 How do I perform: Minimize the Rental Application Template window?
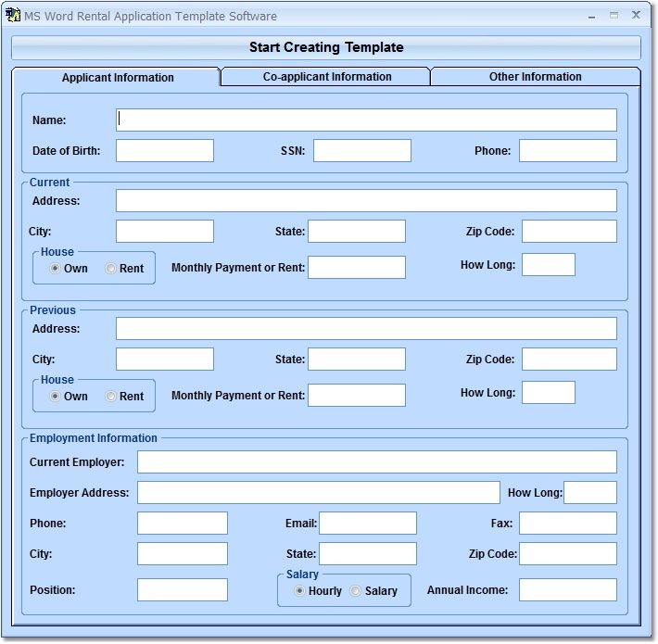[x=591, y=16]
